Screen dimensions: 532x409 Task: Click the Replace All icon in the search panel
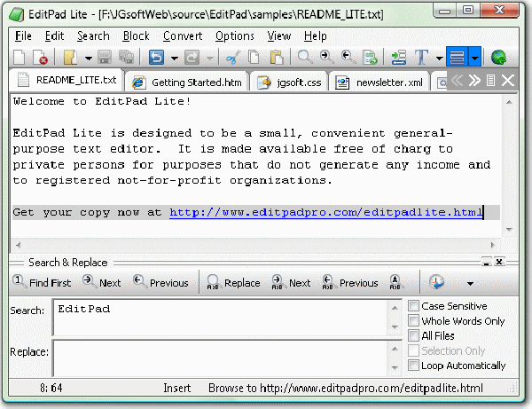coord(395,282)
